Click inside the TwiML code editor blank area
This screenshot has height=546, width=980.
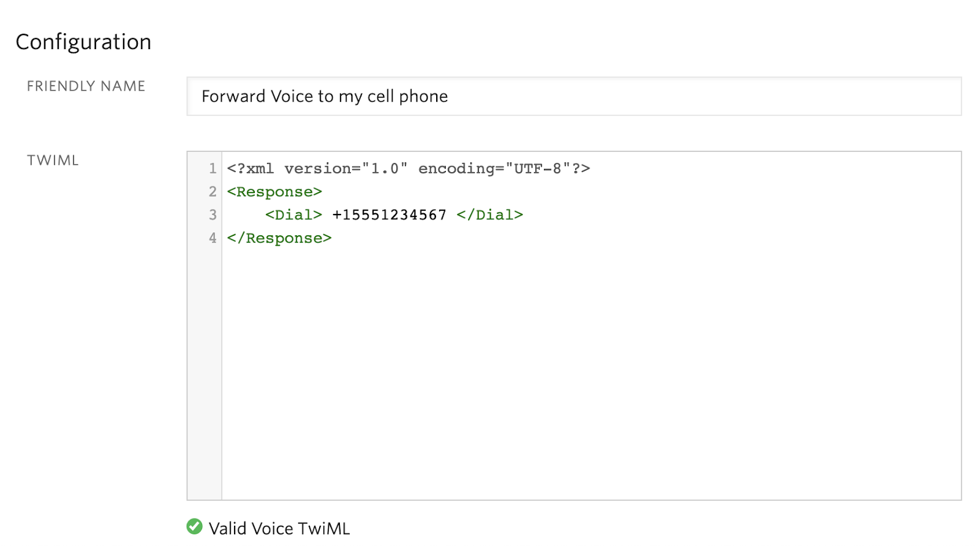pyautogui.click(x=591, y=374)
